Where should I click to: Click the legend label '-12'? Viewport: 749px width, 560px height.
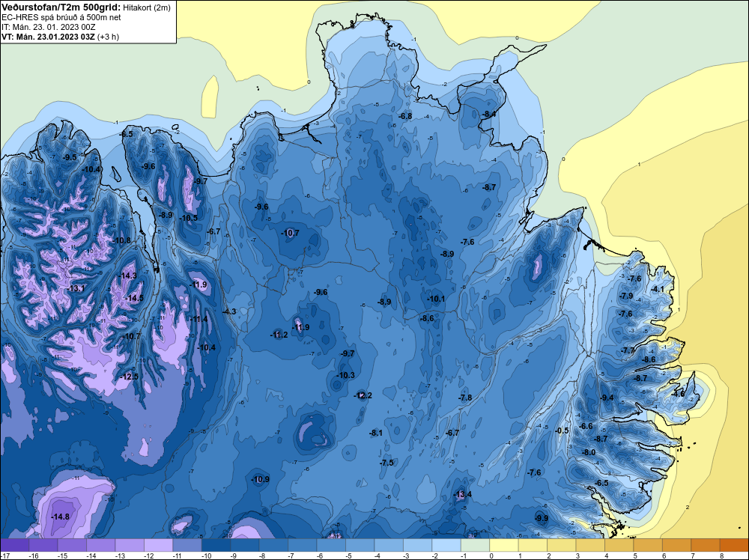pyautogui.click(x=149, y=556)
